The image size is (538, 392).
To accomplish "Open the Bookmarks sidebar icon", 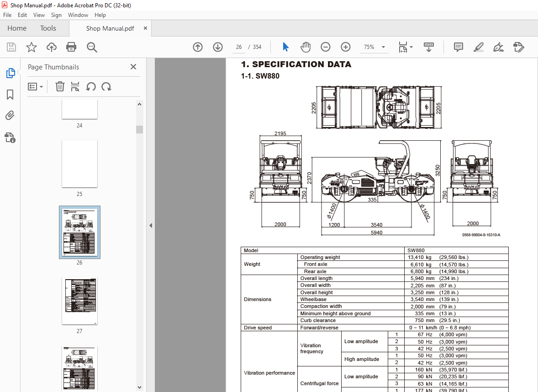I will point(10,95).
